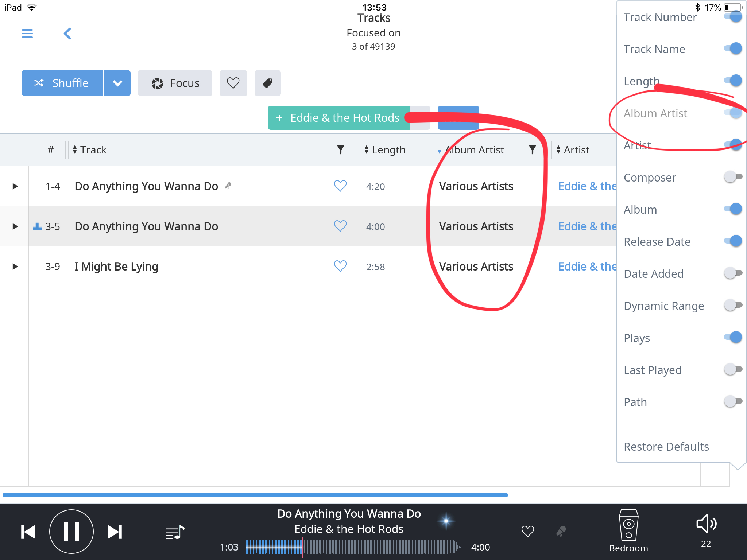Open Album Artist column filter funnel
The height and width of the screenshot is (560, 747).
click(533, 150)
